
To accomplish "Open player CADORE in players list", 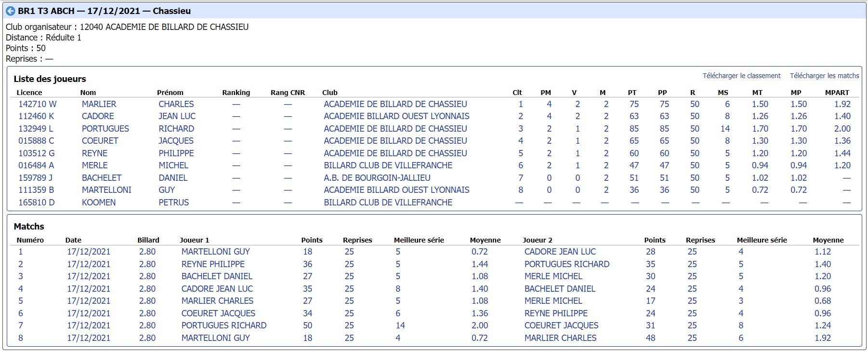I will click(98, 116).
